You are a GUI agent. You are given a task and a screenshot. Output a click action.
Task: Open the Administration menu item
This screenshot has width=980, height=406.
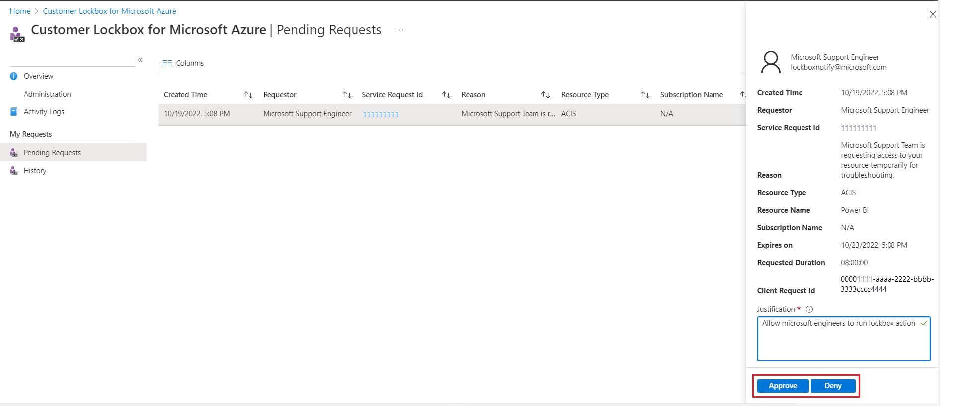(x=47, y=94)
